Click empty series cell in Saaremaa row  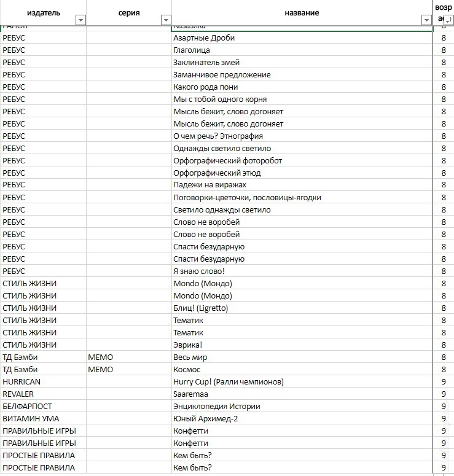pyautogui.click(x=129, y=394)
